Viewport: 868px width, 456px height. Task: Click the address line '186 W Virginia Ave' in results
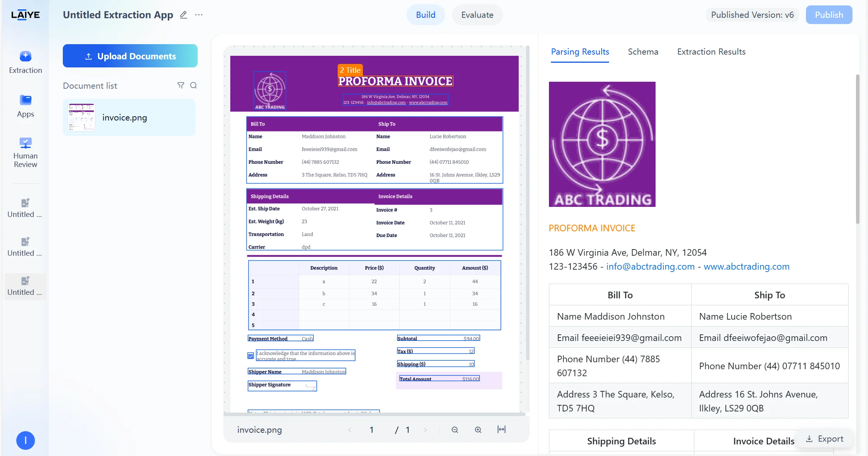(628, 253)
